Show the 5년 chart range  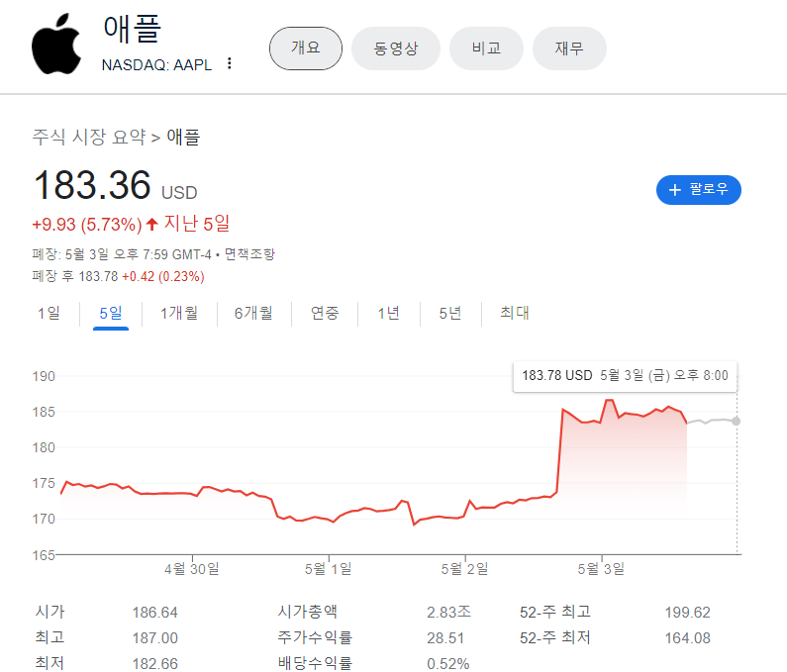[449, 313]
